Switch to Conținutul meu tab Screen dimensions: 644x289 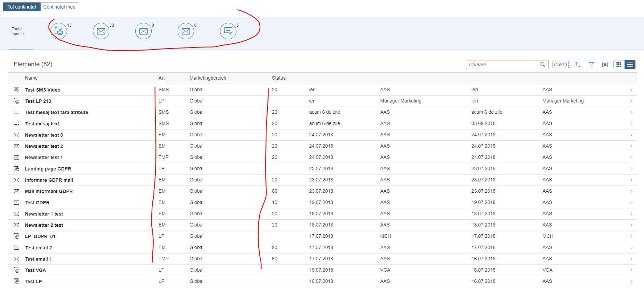[x=59, y=7]
